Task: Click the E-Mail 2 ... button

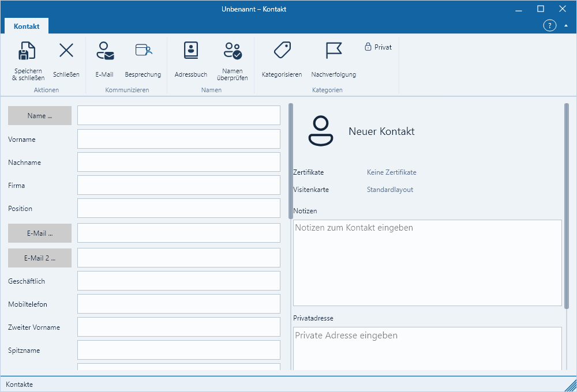Action: click(40, 258)
